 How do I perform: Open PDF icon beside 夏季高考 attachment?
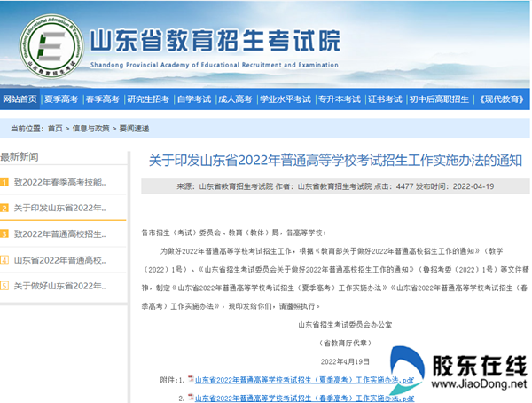point(191,378)
